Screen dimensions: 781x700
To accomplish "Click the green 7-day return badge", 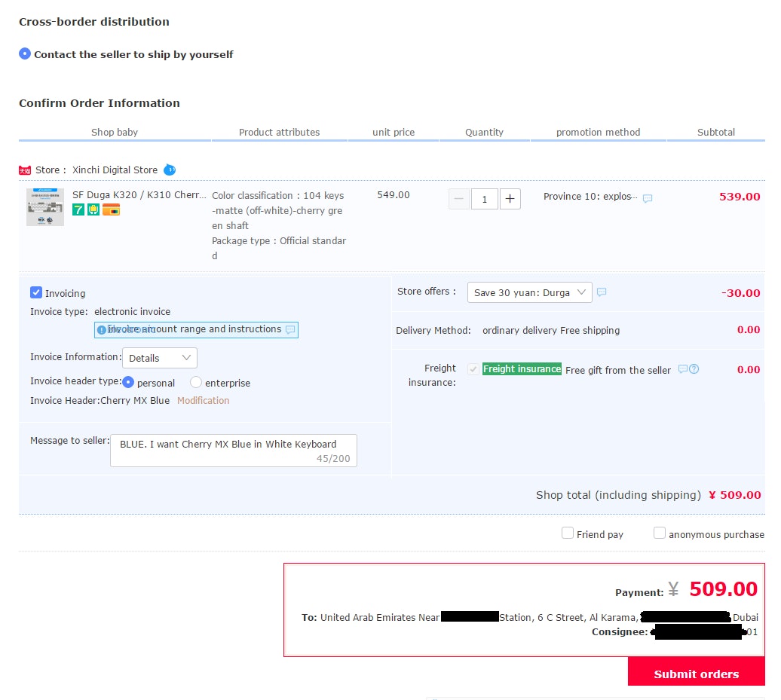I will click(78, 209).
